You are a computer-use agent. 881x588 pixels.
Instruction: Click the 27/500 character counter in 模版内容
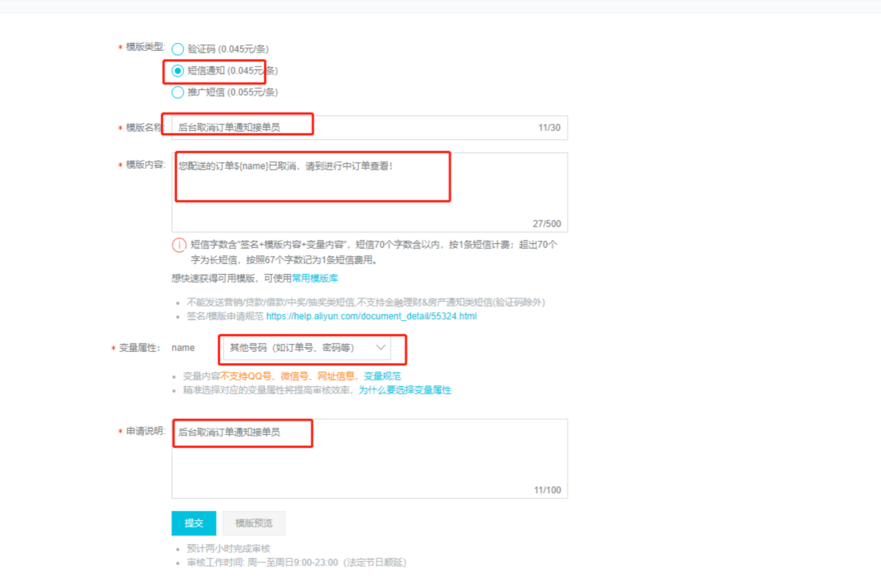tap(546, 224)
